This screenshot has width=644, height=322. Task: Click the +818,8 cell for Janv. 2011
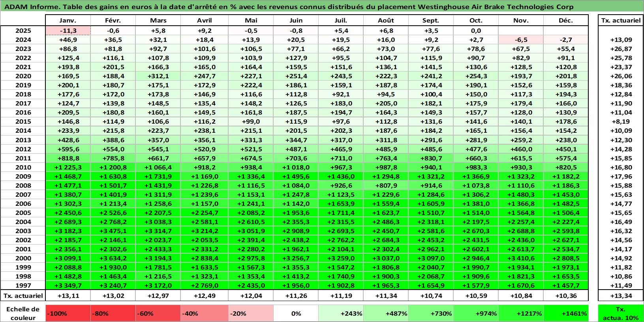click(68, 158)
